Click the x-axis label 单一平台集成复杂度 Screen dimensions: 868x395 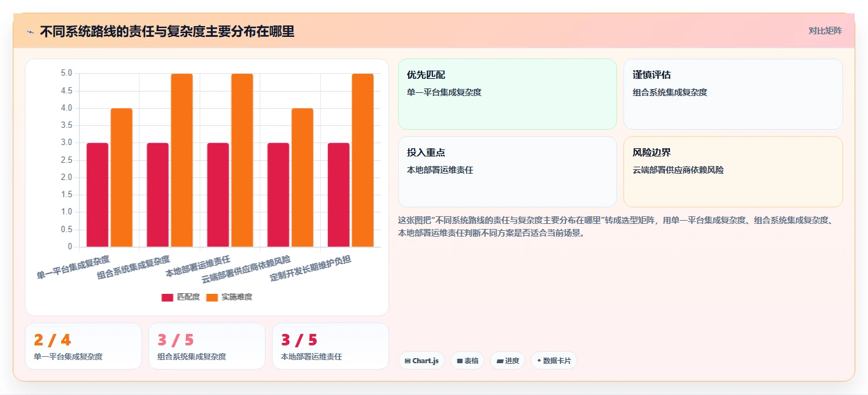tap(73, 267)
